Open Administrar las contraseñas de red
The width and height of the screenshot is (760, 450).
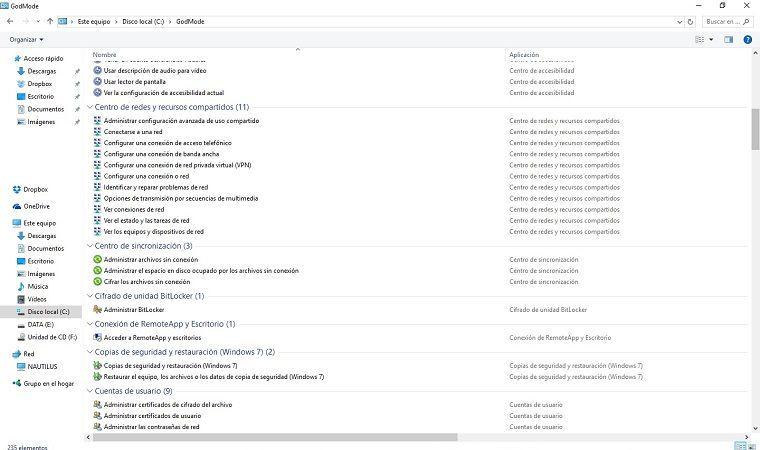pyautogui.click(x=151, y=427)
